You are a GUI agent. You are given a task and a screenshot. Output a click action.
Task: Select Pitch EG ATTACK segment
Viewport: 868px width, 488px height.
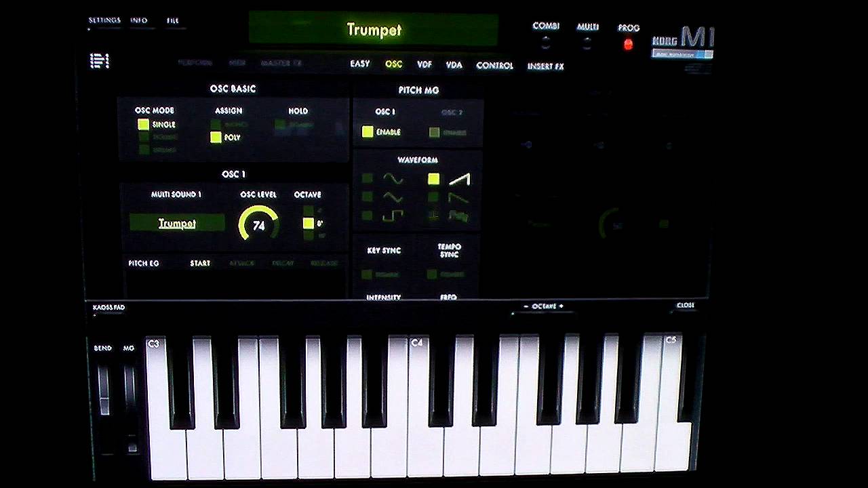tap(241, 263)
